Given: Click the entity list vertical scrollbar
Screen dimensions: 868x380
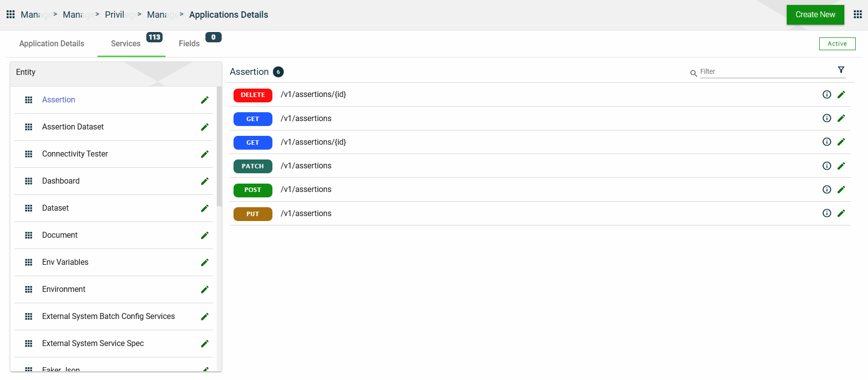Looking at the screenshot, I should pos(219,148).
